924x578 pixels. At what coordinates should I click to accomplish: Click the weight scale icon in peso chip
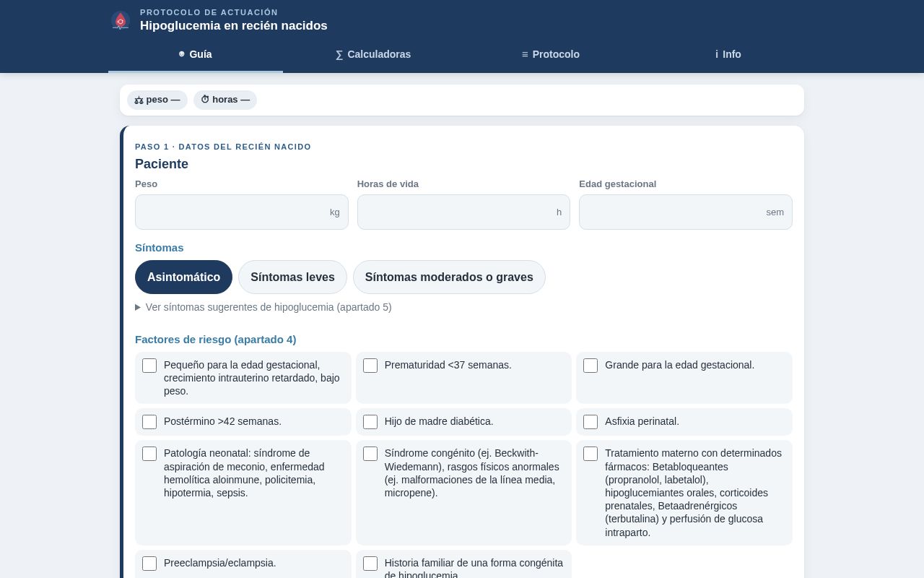coord(139,100)
